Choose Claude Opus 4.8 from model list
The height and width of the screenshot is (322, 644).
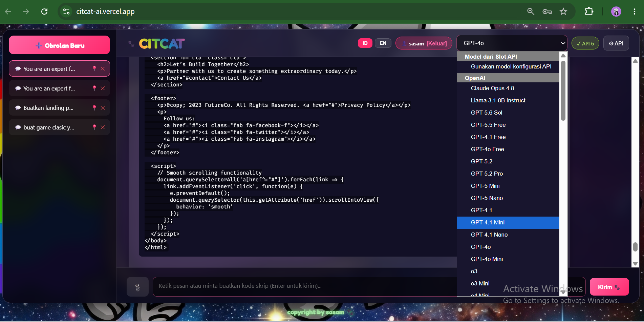[x=508, y=88]
